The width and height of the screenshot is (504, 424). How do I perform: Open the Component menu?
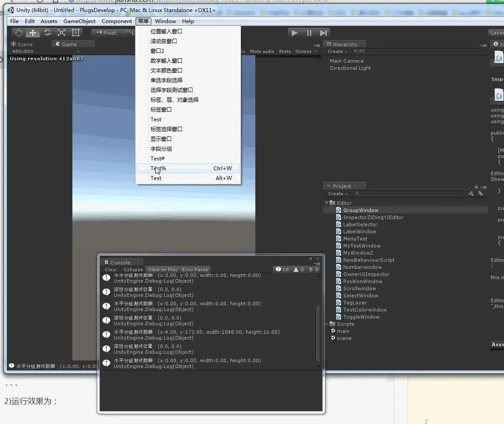click(x=117, y=21)
